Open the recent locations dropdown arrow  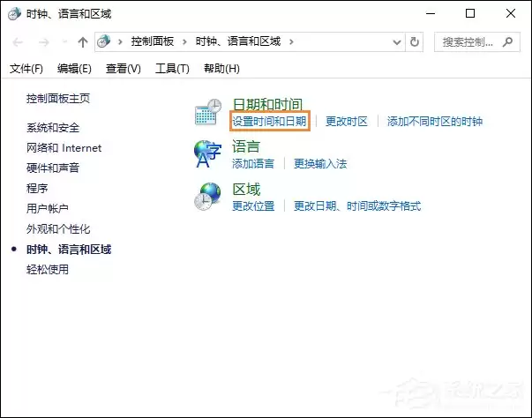[64, 42]
